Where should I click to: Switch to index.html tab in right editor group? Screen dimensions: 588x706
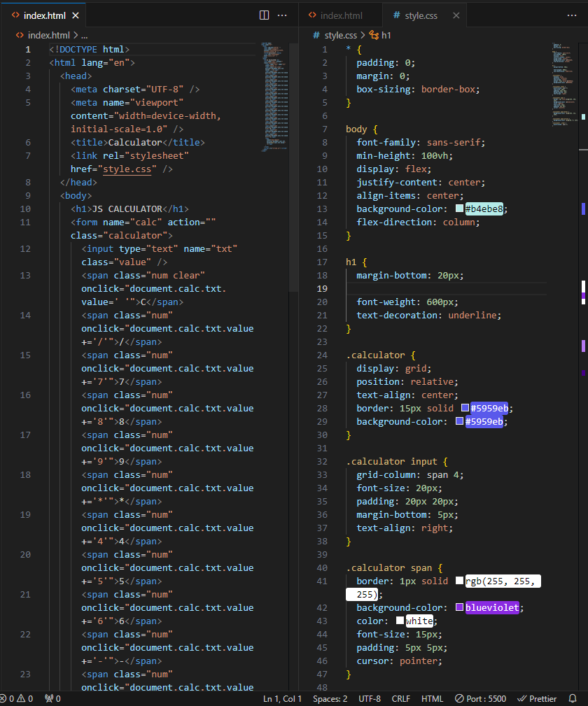click(x=340, y=15)
